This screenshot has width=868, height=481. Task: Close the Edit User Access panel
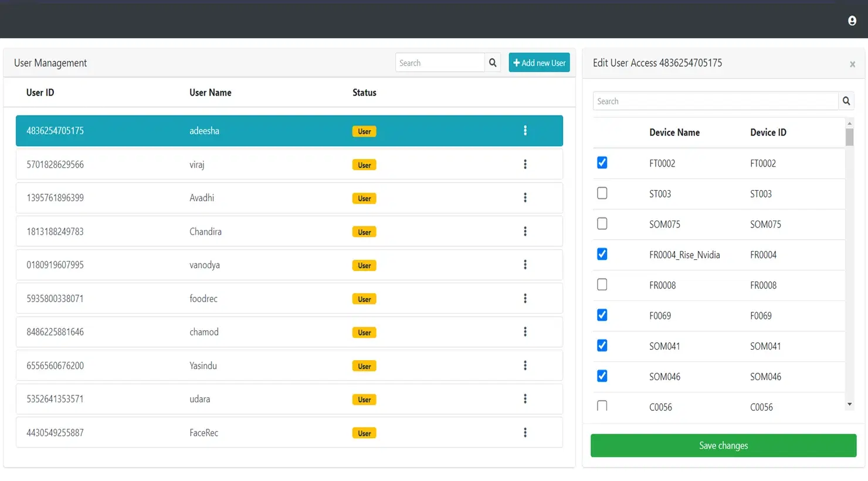pos(853,65)
